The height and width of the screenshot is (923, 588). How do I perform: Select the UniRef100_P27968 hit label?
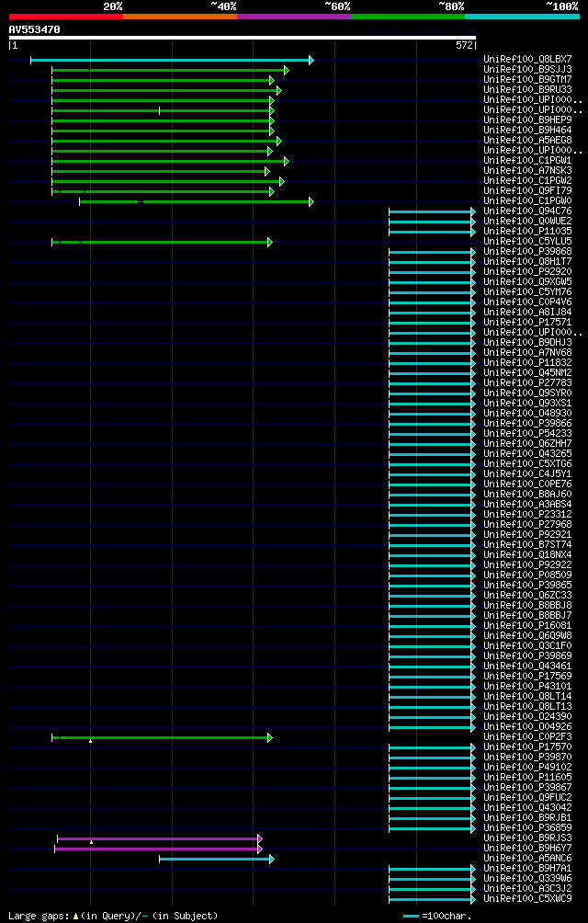pyautogui.click(x=527, y=524)
